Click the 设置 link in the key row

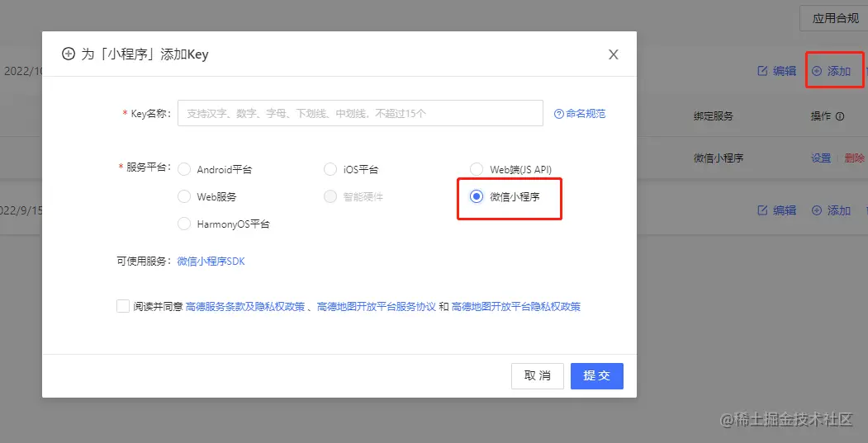[821, 158]
